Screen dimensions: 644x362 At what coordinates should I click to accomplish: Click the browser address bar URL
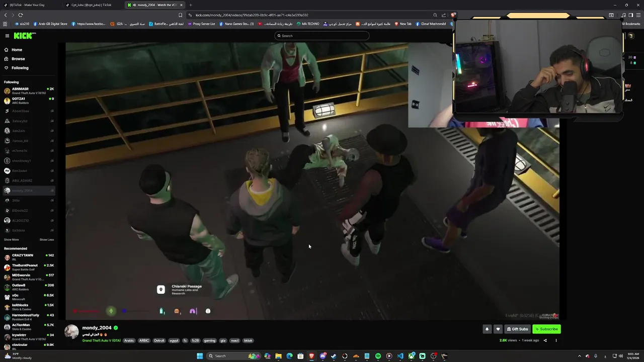(x=252, y=15)
